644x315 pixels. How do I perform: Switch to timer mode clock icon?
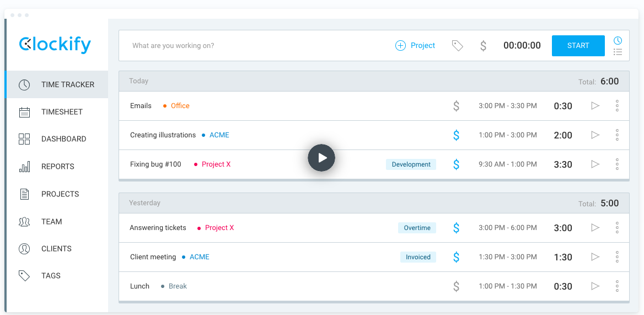618,40
